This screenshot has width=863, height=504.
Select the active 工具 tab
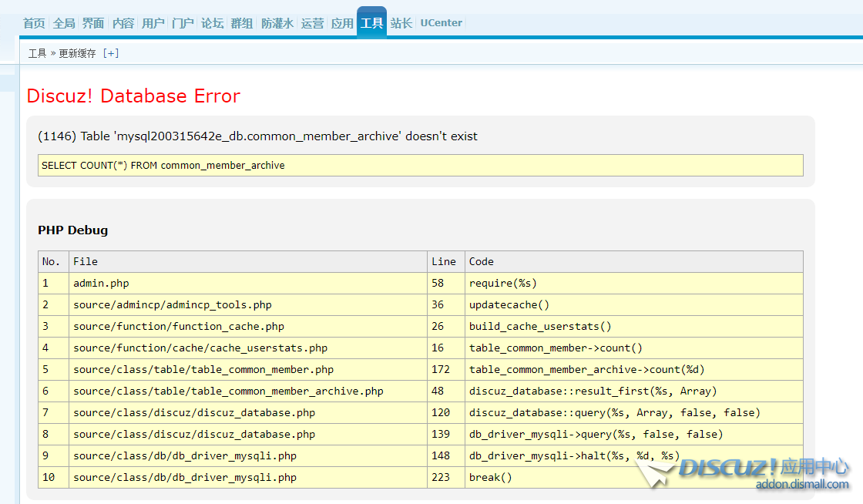click(372, 23)
